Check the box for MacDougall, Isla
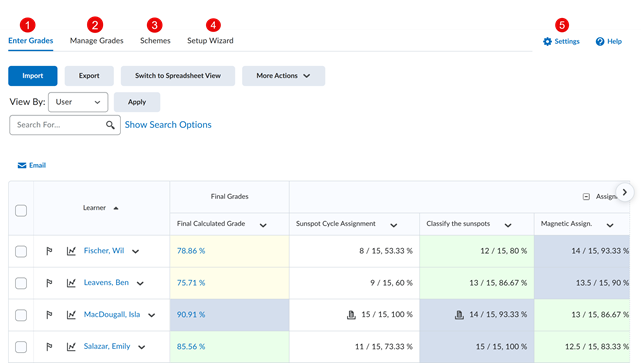Screen dimensions: 641x363 click(x=21, y=315)
